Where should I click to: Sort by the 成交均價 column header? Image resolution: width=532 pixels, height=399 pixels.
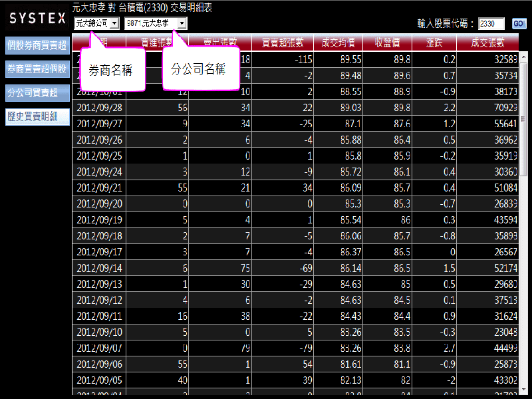tap(338, 43)
